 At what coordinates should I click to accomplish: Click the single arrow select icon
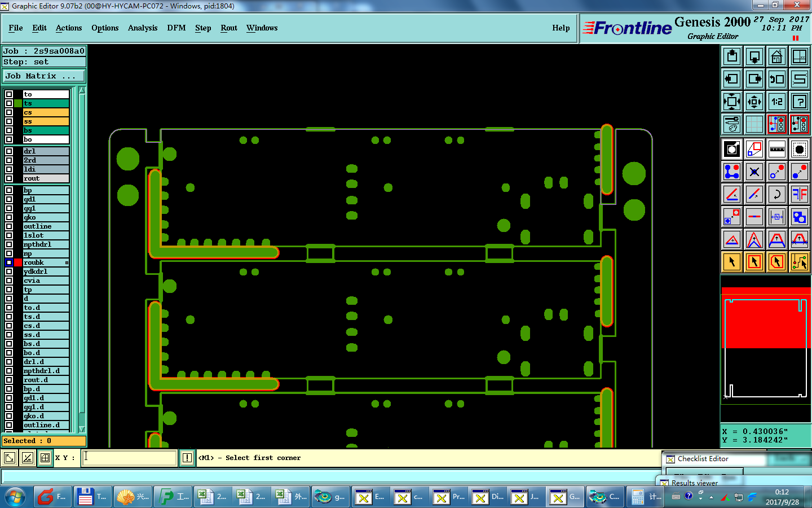(732, 262)
